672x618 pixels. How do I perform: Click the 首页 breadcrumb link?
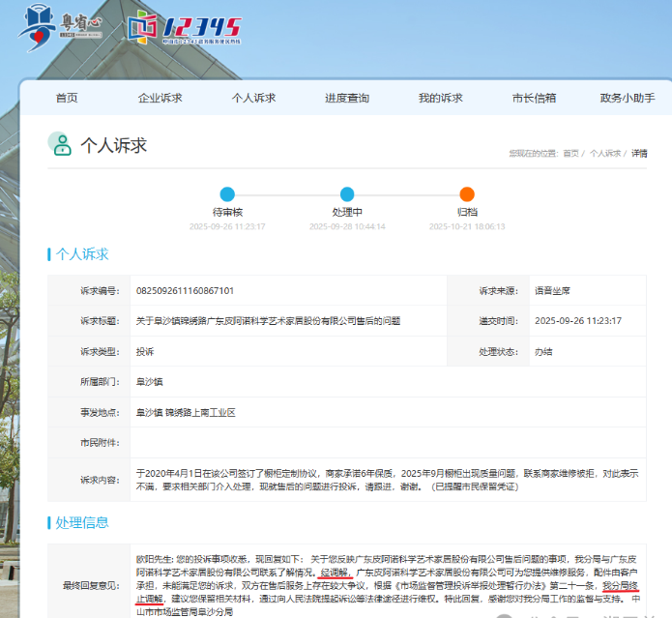570,154
